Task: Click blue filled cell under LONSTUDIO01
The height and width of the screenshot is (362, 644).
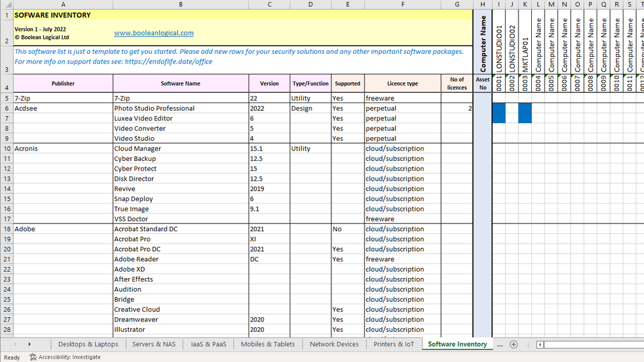Action: click(x=499, y=113)
